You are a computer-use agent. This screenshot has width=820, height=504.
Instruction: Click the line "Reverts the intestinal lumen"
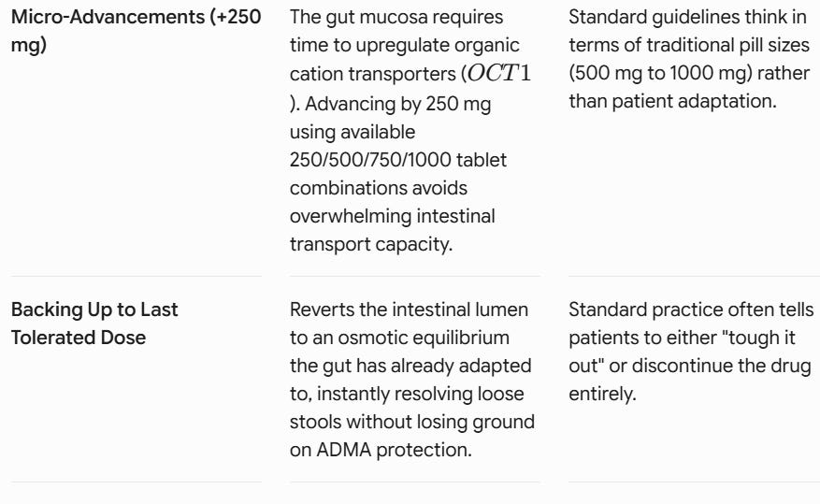(x=409, y=310)
